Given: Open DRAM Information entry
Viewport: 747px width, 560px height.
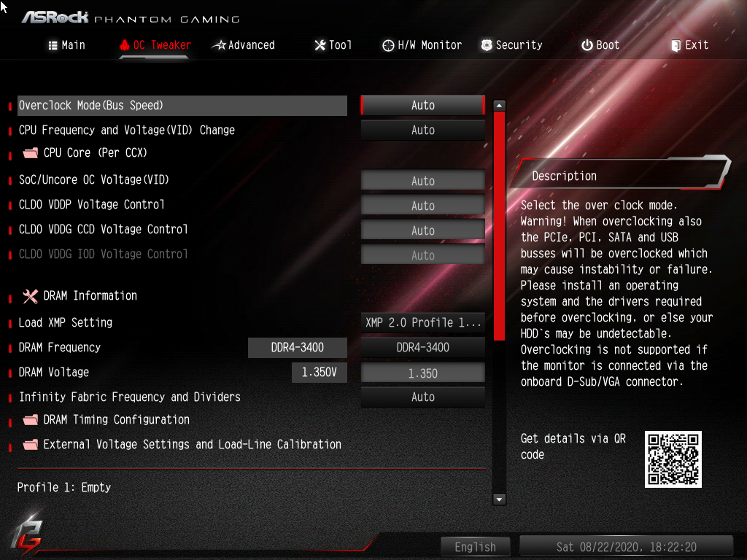Looking at the screenshot, I should tap(90, 296).
